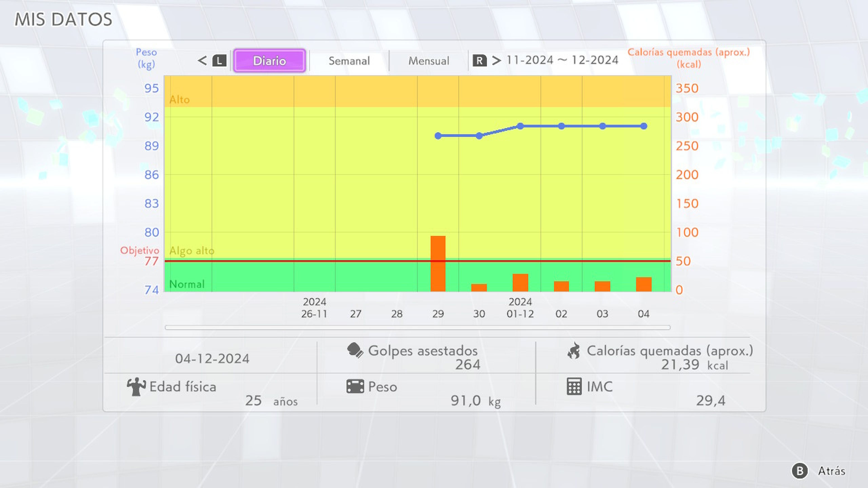Image resolution: width=868 pixels, height=488 pixels.
Task: Click the flame icon beside Calorías quemadas
Action: point(574,351)
